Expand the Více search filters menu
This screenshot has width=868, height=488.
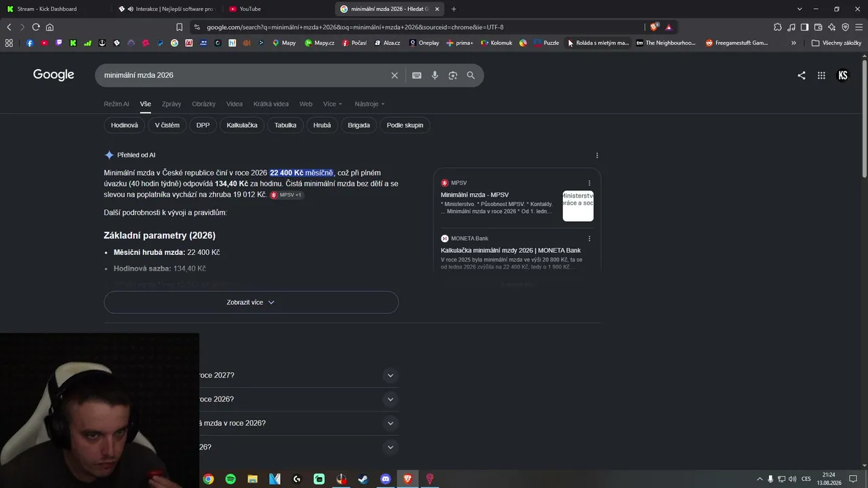tap(332, 104)
